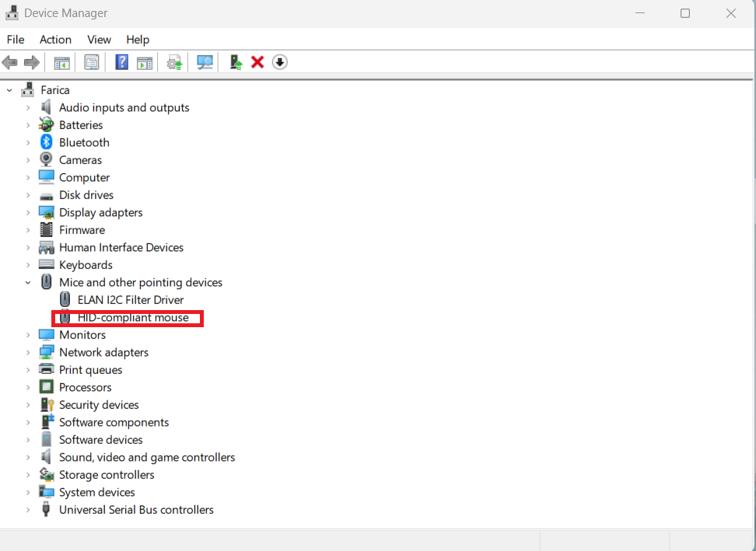Viewport: 756px width, 551px height.
Task: Collapse the Farica root computer node
Action: tap(9, 90)
